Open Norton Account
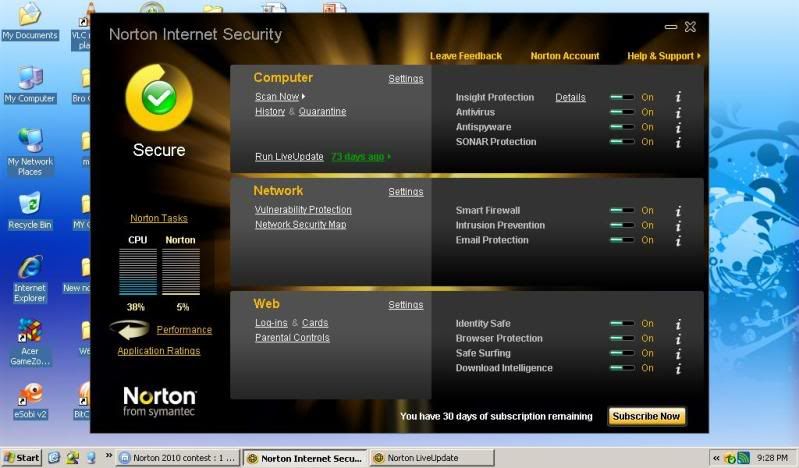Image resolution: width=799 pixels, height=468 pixels. pos(565,56)
